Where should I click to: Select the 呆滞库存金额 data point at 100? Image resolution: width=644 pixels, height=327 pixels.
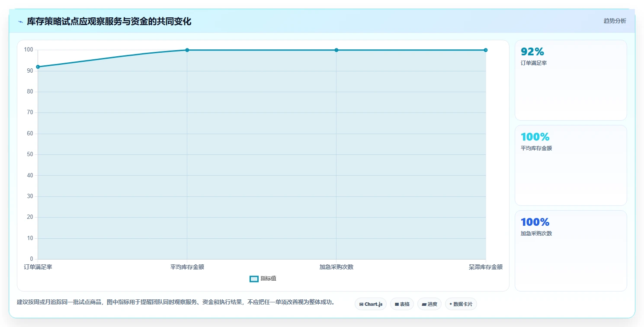486,50
